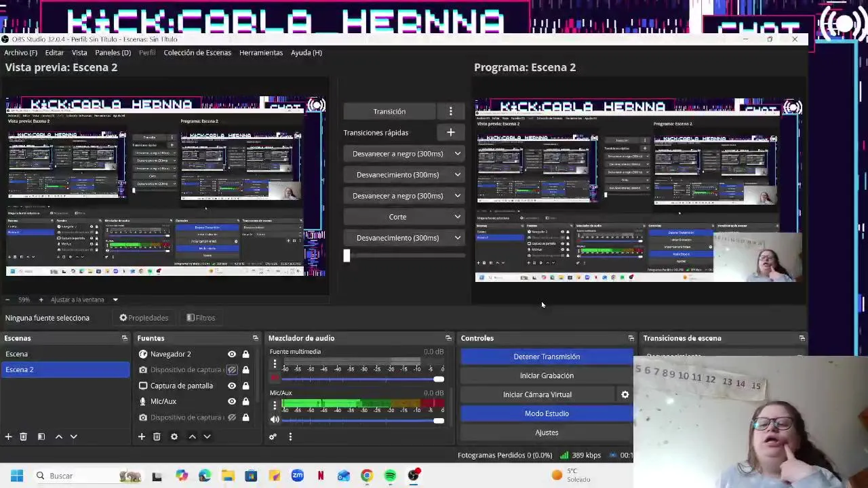Pop out Transiciones de escena dock
Viewport: 868px width, 488px height.
tap(802, 338)
